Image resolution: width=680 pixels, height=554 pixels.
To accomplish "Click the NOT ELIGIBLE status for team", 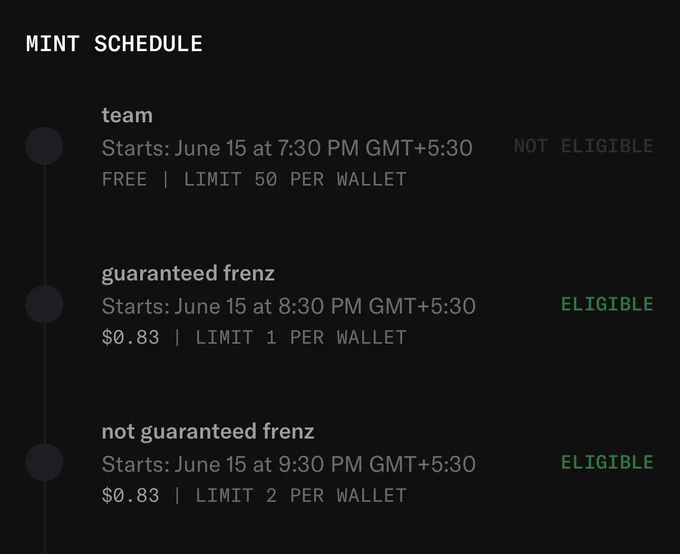I will (584, 146).
